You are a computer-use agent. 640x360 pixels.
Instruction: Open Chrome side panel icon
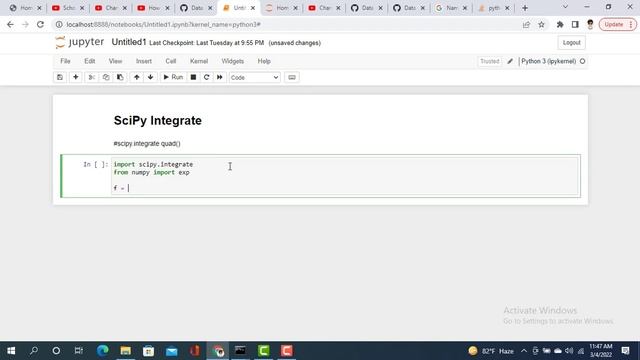coord(575,24)
